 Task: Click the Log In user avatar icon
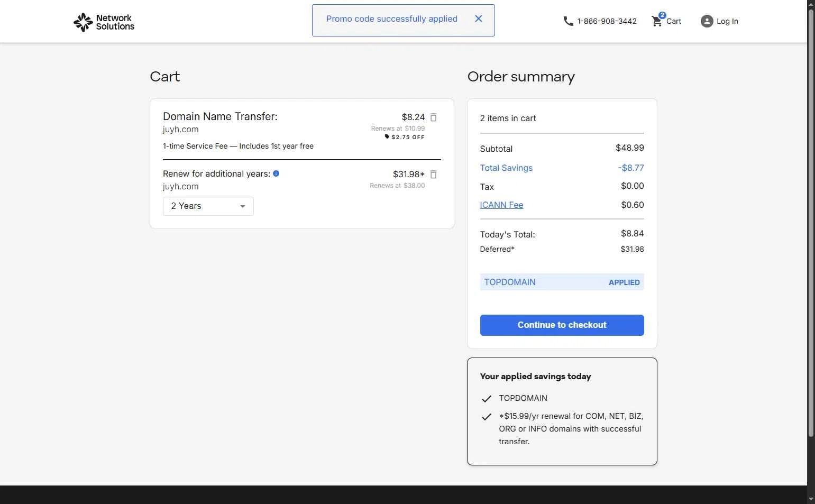(707, 21)
